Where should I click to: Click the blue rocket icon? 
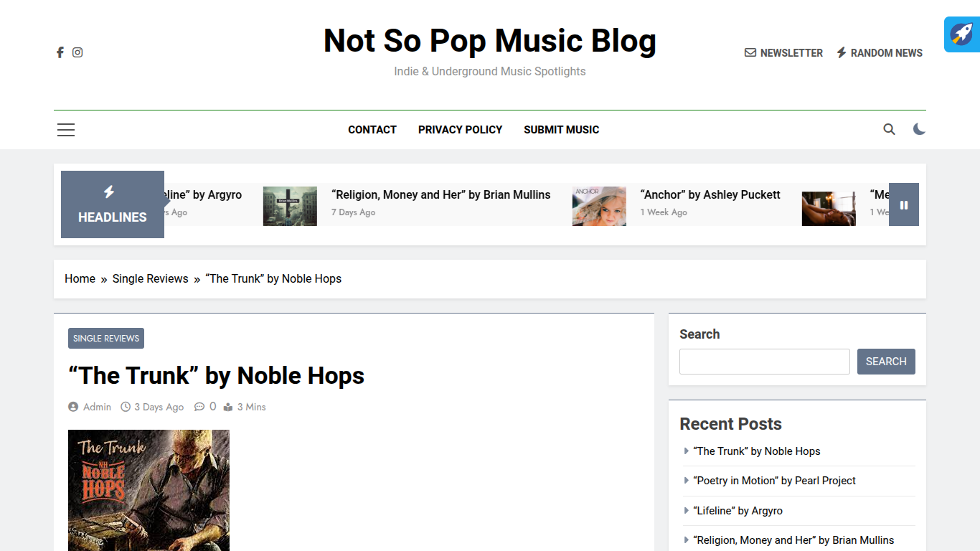[x=961, y=34]
